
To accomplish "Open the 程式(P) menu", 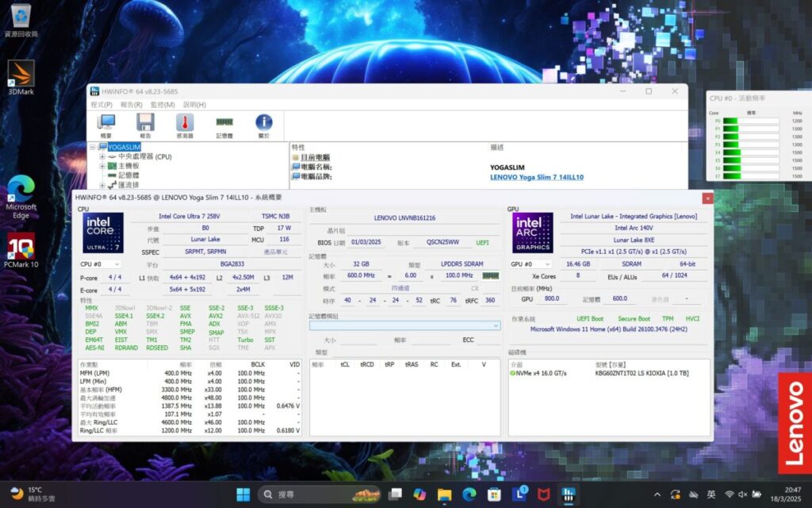I will coord(101,105).
